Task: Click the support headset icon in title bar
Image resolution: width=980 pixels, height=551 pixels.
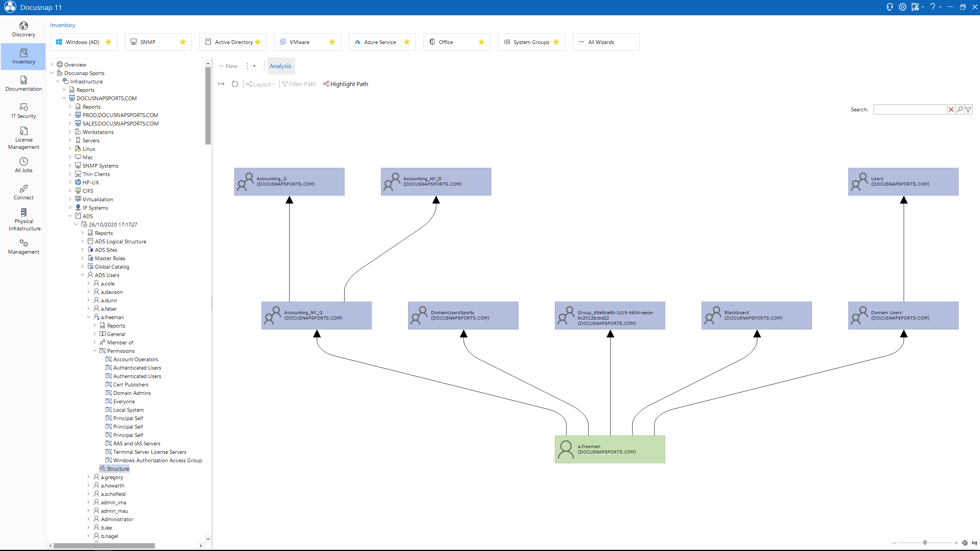Action: click(890, 7)
